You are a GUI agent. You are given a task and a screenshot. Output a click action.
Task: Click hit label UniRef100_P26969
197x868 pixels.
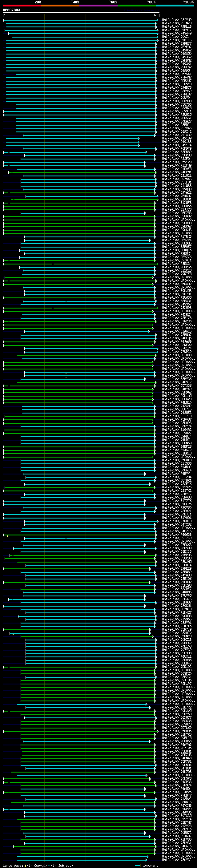pos(177,91)
